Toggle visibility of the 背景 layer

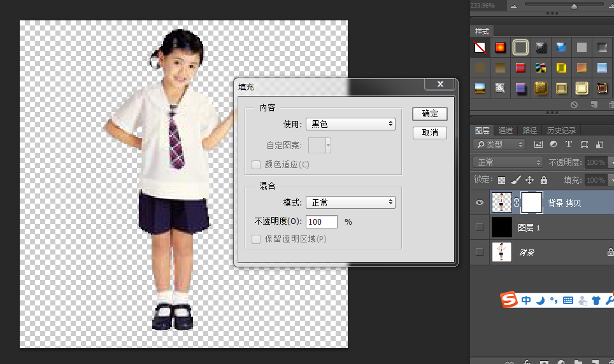pyautogui.click(x=480, y=252)
